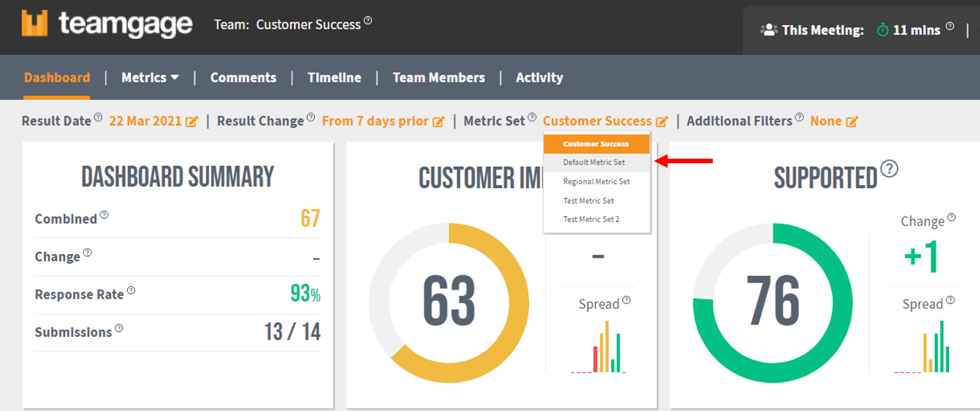Image resolution: width=980 pixels, height=411 pixels.
Task: Open the Dashboard tab
Action: coord(57,78)
